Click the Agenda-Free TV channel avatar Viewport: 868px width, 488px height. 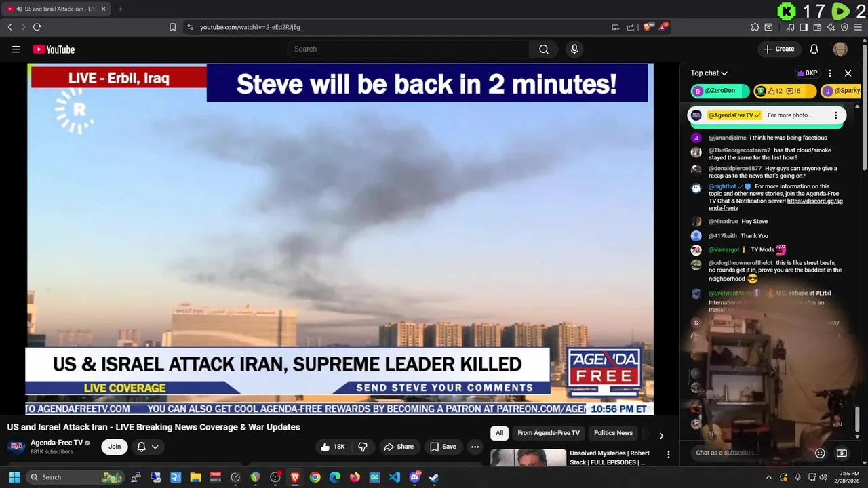17,447
